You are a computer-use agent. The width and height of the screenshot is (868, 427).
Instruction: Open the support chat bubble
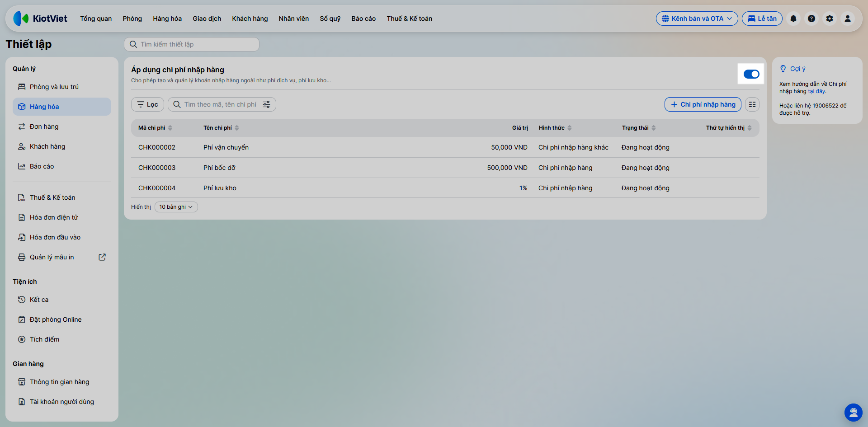tap(854, 413)
